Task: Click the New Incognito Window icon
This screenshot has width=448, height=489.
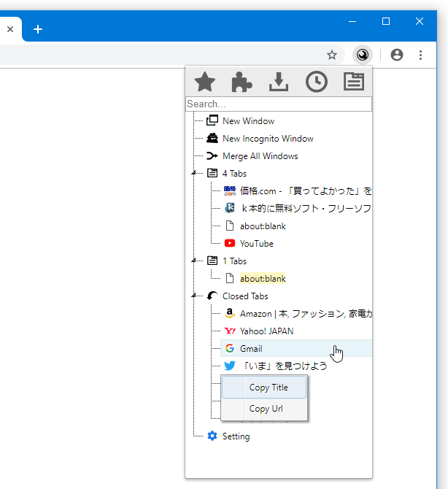Action: point(212,138)
